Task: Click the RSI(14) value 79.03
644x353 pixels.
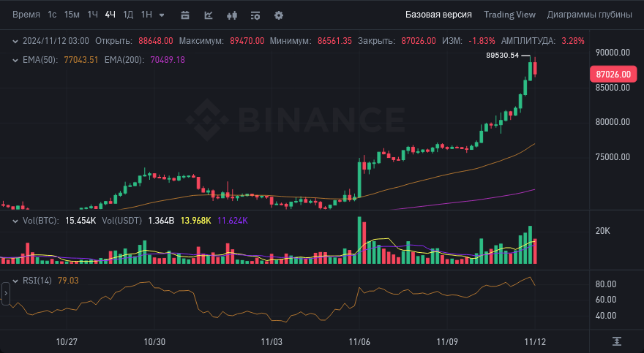Action: click(x=68, y=281)
